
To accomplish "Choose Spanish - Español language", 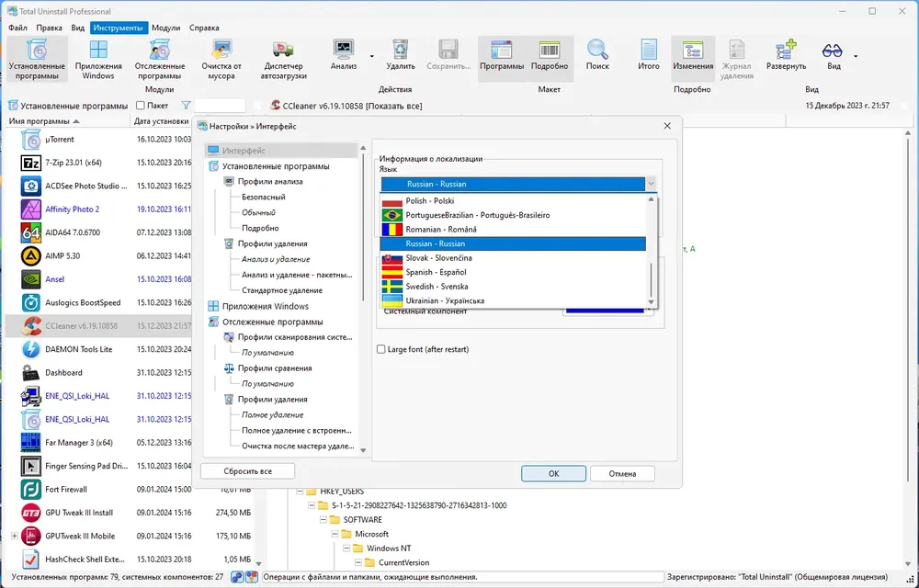I will pyautogui.click(x=514, y=272).
